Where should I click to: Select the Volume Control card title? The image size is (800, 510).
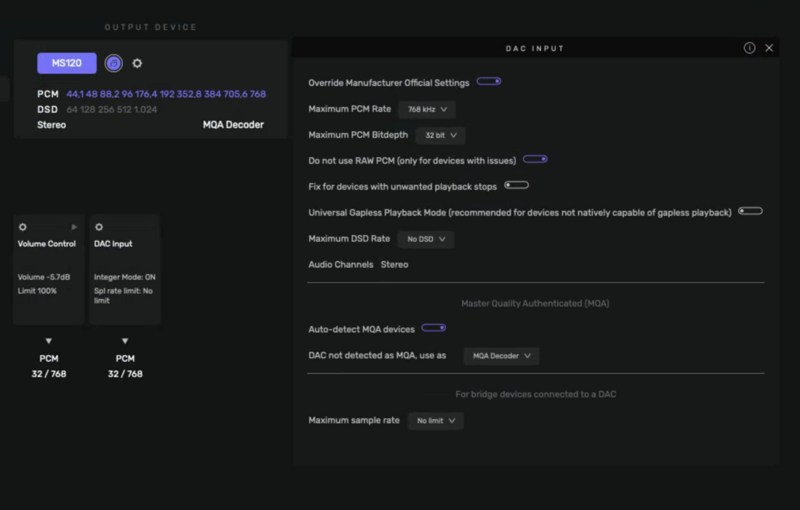(47, 244)
